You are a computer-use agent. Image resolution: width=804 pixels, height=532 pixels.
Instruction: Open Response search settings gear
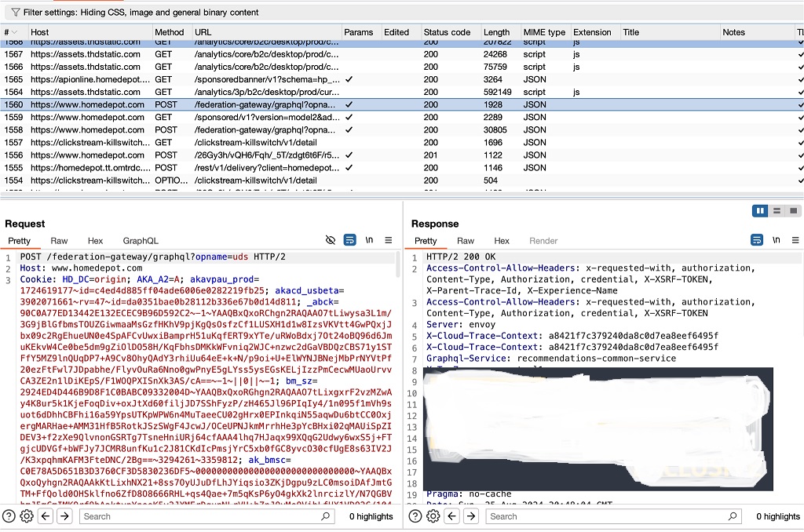pos(433,516)
